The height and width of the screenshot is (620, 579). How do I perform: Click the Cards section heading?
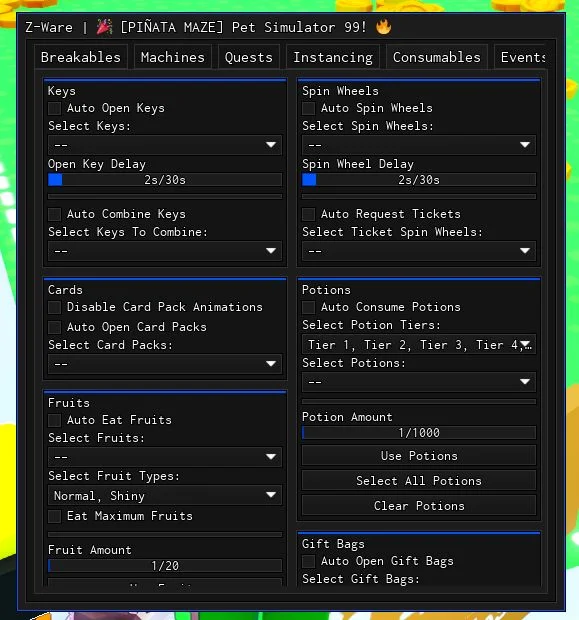click(65, 290)
